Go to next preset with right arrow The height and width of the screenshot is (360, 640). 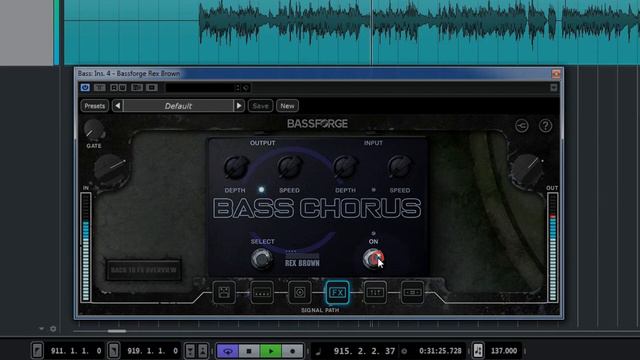[239, 106]
